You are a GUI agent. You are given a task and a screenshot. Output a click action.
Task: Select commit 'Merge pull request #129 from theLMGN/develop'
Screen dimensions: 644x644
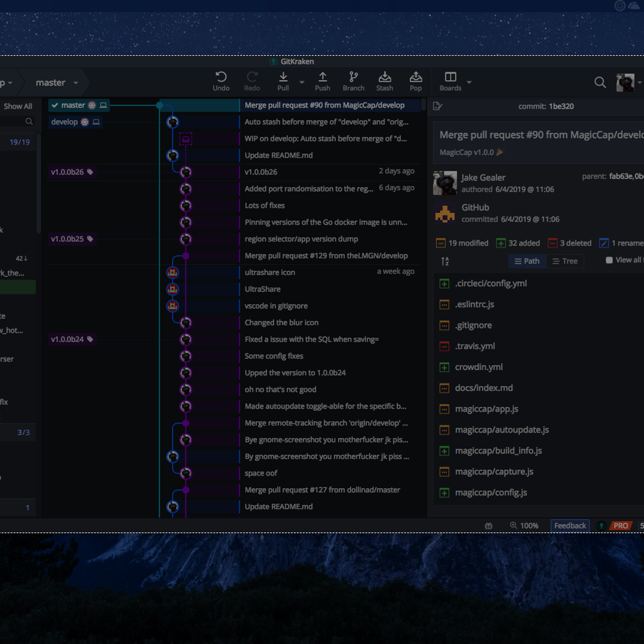[326, 256]
